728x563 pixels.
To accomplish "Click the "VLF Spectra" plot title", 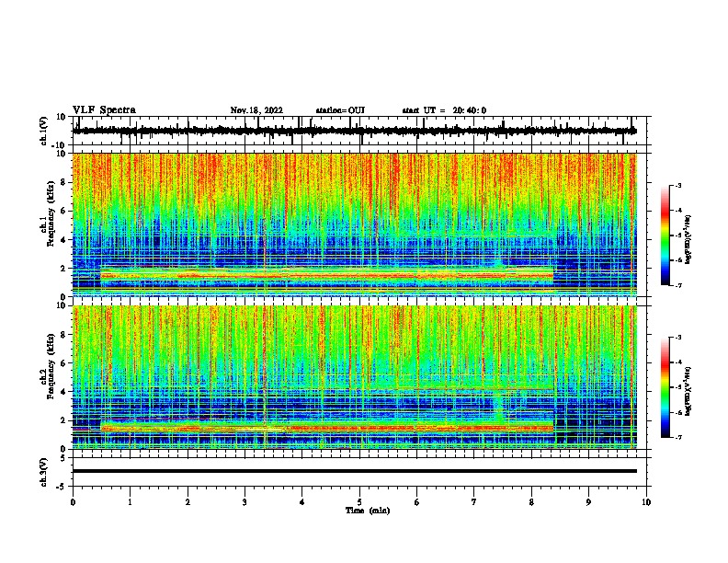I will click(x=104, y=110).
